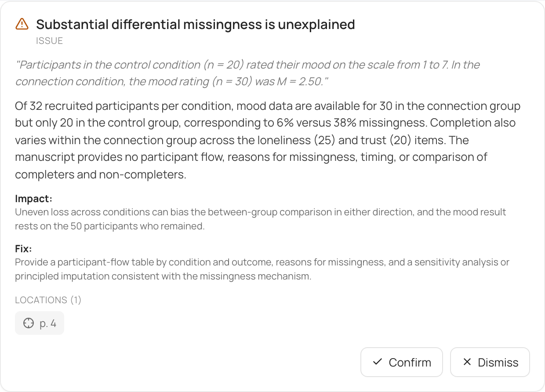Click the checkmark icon in Confirm button
This screenshot has height=392, width=545.
click(x=377, y=362)
